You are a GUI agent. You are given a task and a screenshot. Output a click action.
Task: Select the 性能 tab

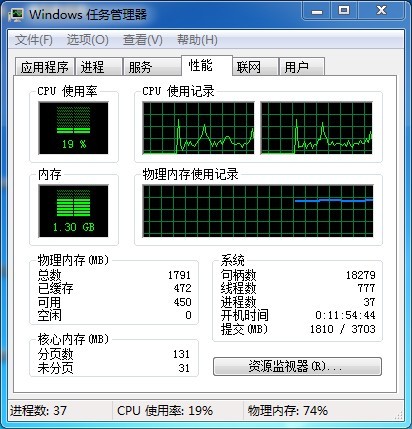[x=207, y=66]
